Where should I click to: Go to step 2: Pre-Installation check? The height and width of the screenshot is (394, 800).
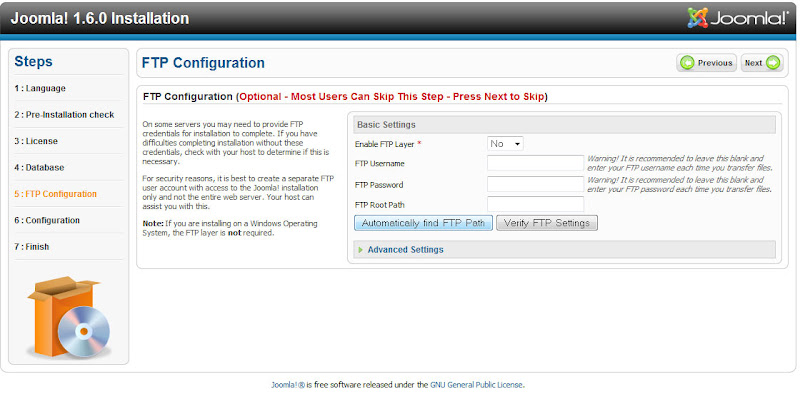point(64,115)
